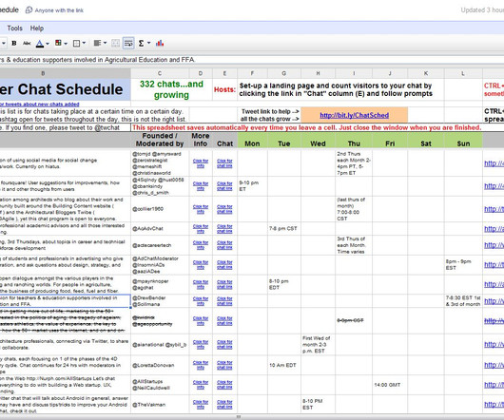The width and height of the screenshot is (504, 420).
Task: Toggle bold formatting in the toolbar
Action: [14, 43]
